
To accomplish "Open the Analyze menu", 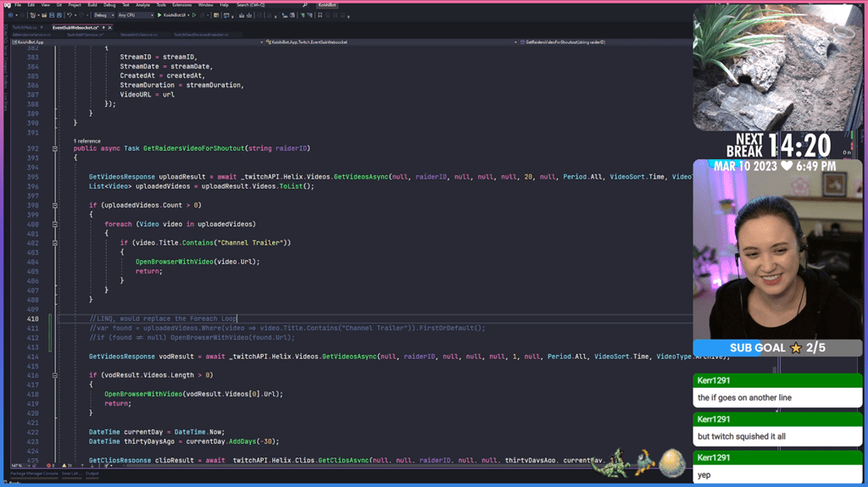I will click(x=142, y=5).
